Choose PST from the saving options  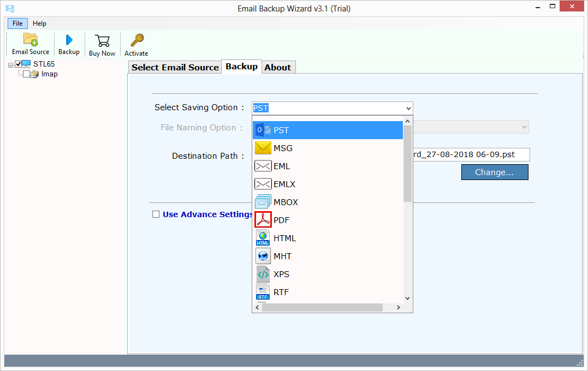328,130
